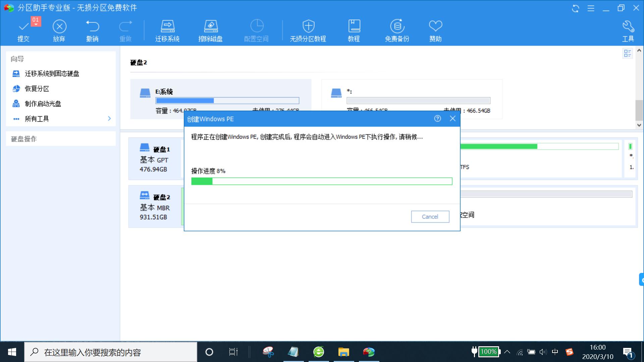
Task: Click the refresh icon in the title bar
Action: pyautogui.click(x=575, y=8)
